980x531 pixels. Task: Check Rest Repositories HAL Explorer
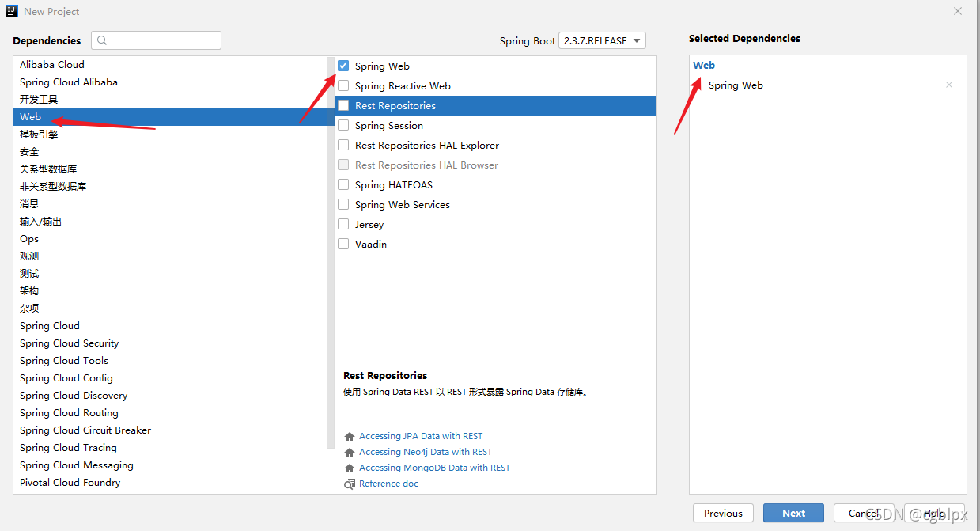(343, 145)
